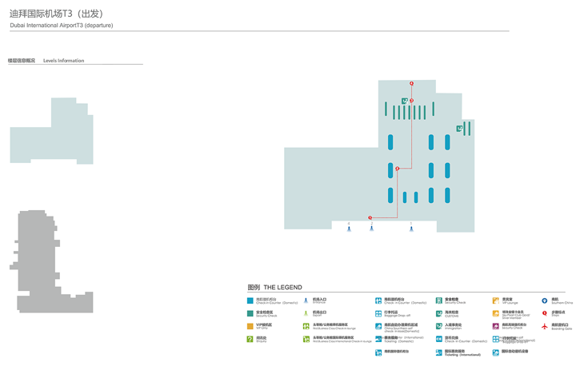588x370 pixels.
Task: Click the Levels Information heading
Action: pyautogui.click(x=63, y=61)
